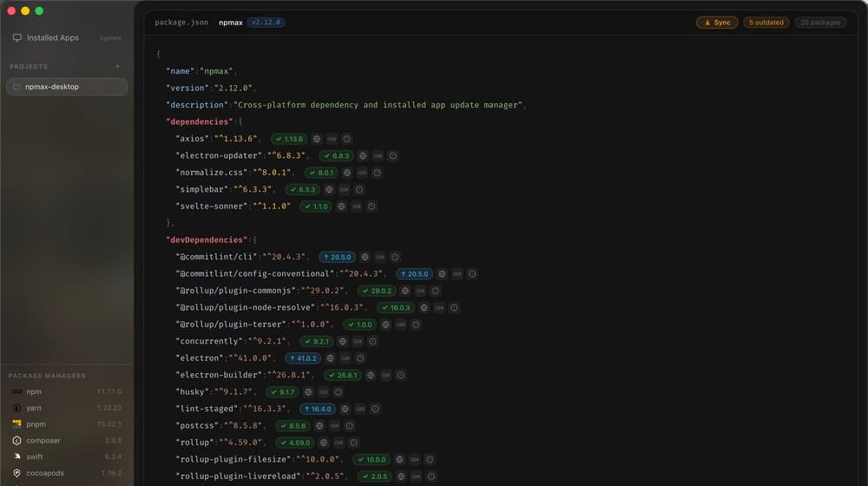The image size is (868, 486).
Task: Open globe icon beside svelte-sonner
Action: point(341,207)
